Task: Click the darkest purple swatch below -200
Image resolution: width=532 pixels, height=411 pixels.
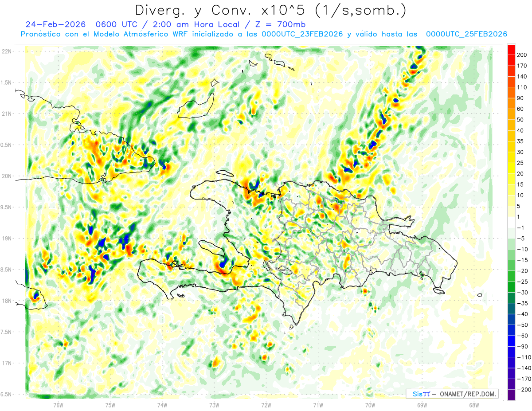Action: (x=511, y=395)
